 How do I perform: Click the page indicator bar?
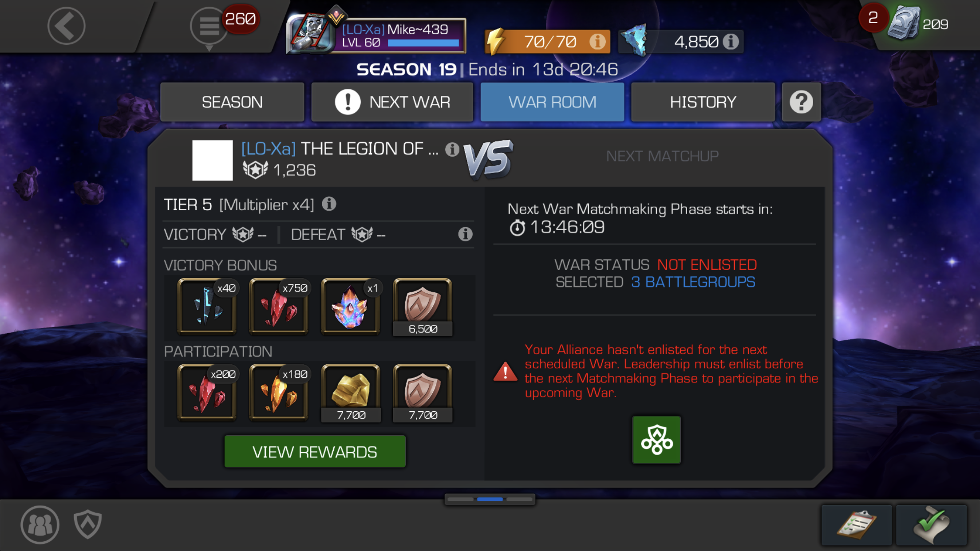pos(490,500)
